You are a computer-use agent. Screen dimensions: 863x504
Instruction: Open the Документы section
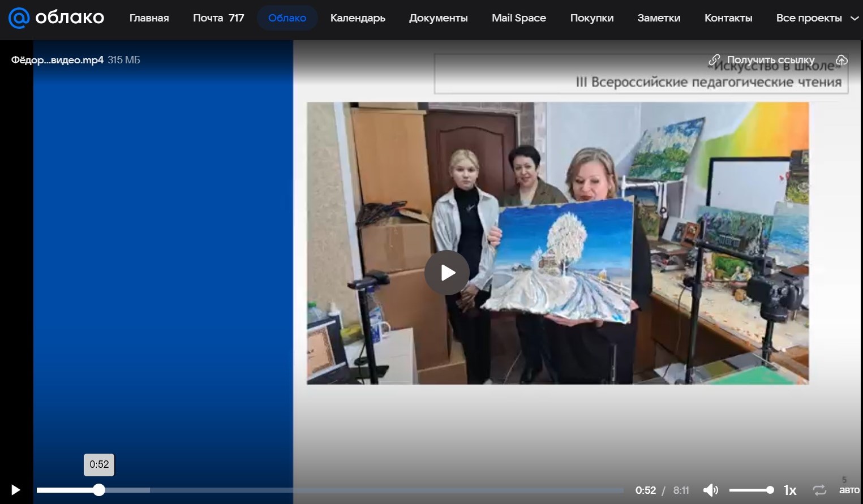438,18
